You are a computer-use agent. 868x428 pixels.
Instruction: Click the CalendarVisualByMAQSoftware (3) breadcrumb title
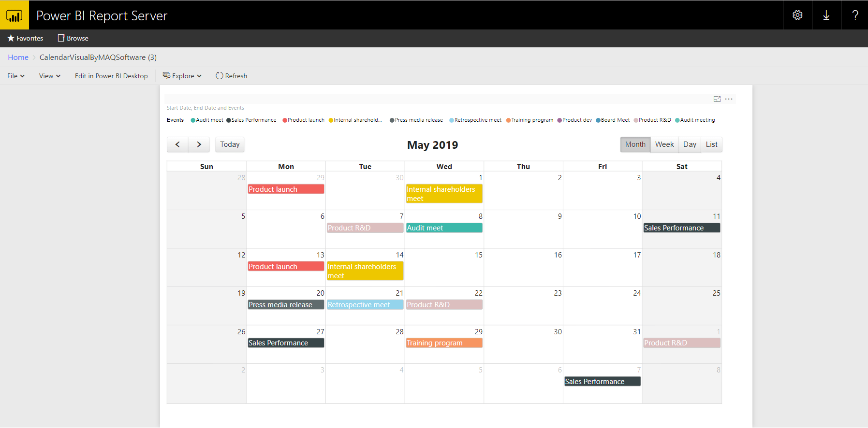(x=98, y=57)
